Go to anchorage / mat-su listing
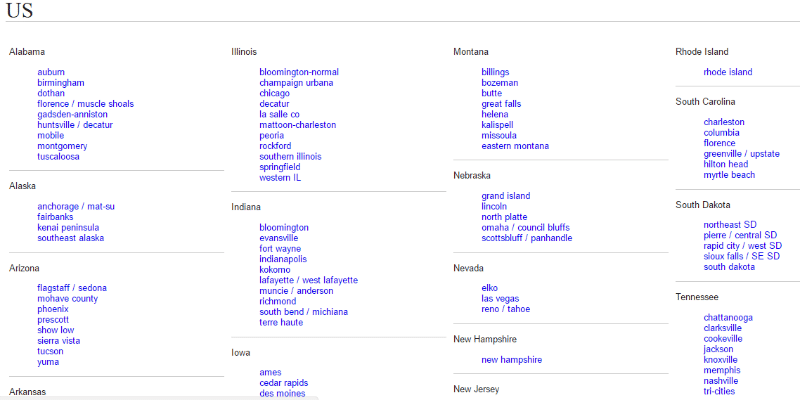Image resolution: width=800 pixels, height=400 pixels. pyautogui.click(x=76, y=207)
